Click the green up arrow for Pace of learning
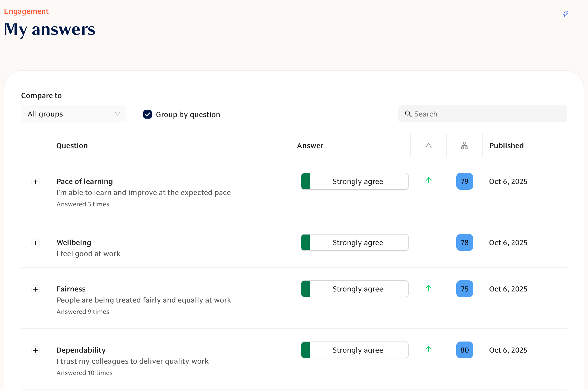This screenshot has width=588, height=390. [429, 181]
